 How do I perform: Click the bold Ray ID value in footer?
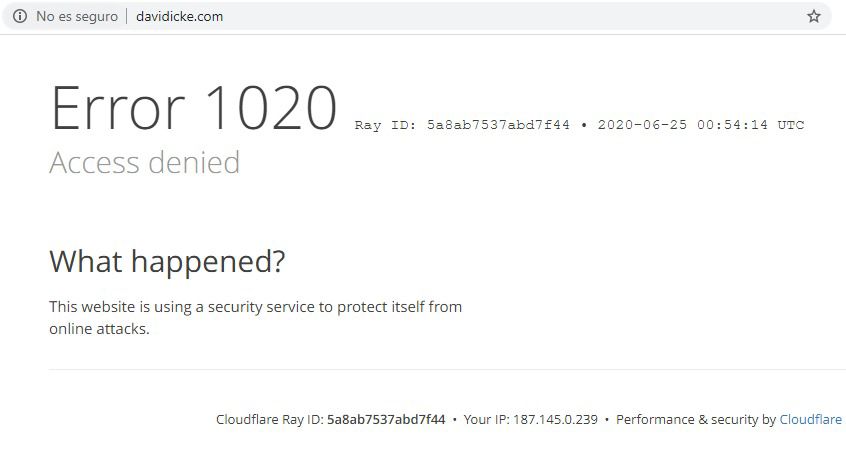point(386,420)
